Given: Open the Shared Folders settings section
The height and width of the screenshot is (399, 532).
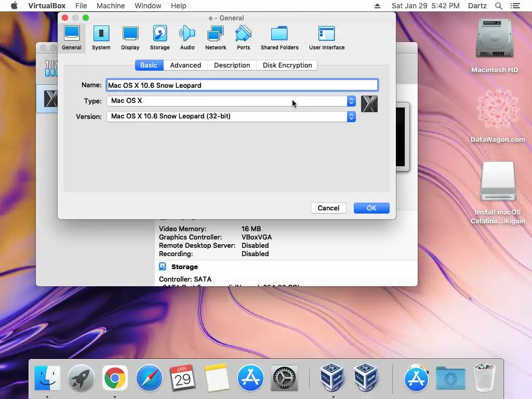Looking at the screenshot, I should (x=280, y=38).
